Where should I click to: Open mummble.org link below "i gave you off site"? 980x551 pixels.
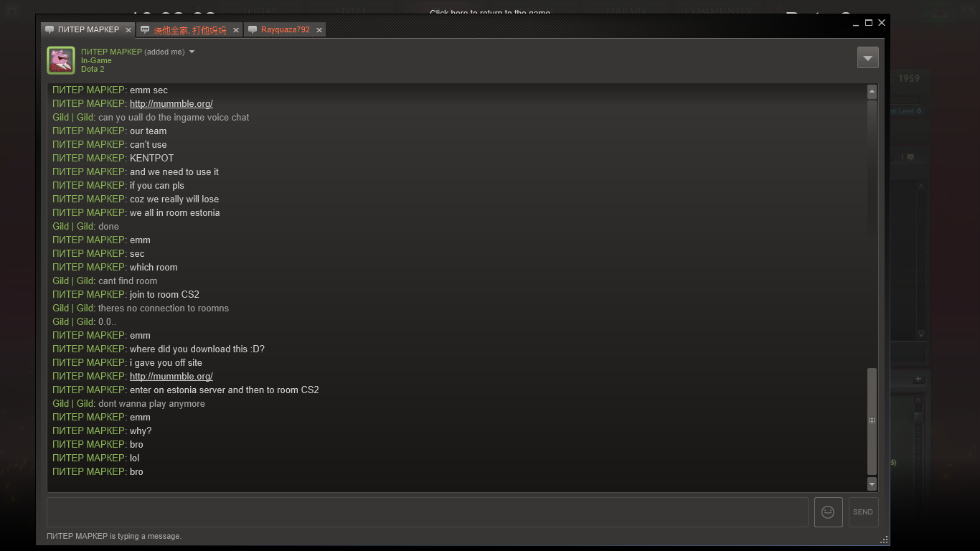pos(171,376)
